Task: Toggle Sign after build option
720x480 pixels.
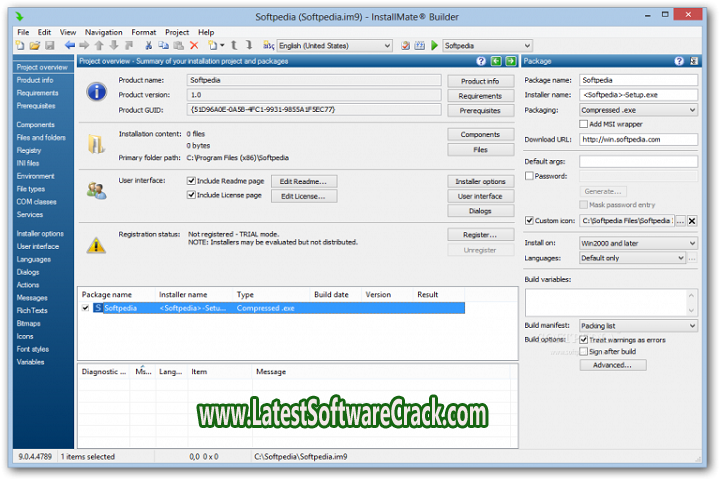Action: (584, 352)
